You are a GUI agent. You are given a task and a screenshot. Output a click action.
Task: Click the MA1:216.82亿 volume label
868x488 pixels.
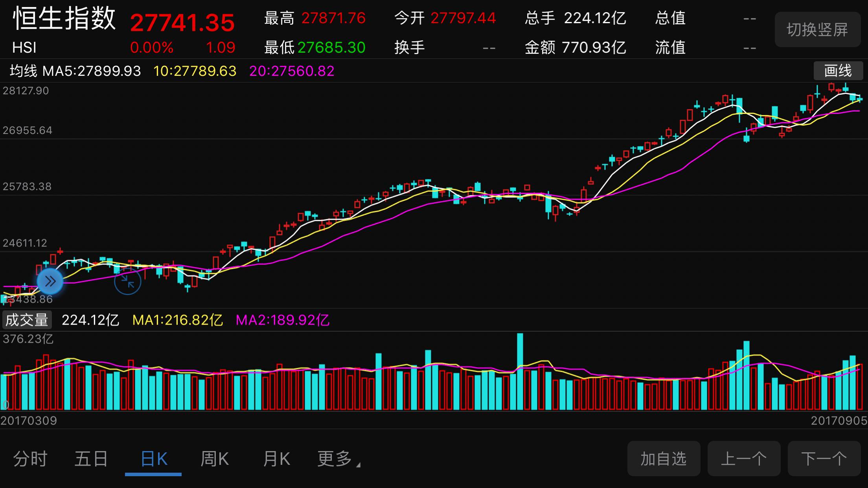(x=178, y=320)
